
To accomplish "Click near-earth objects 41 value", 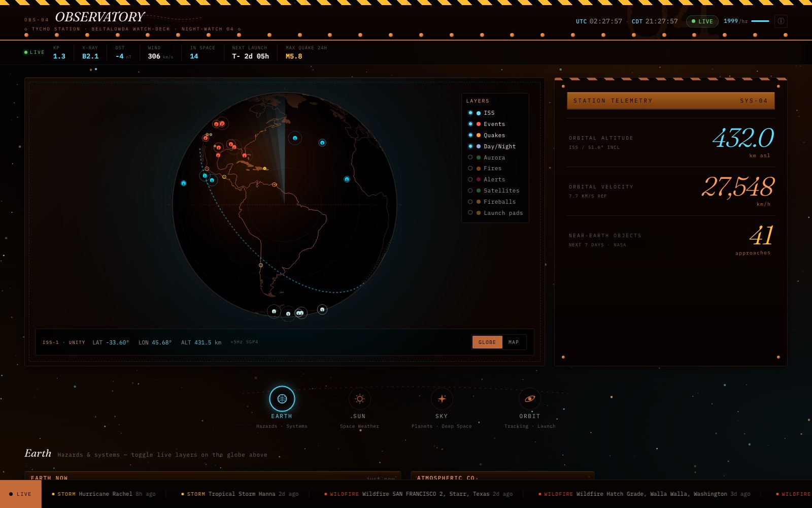I will pos(761,235).
